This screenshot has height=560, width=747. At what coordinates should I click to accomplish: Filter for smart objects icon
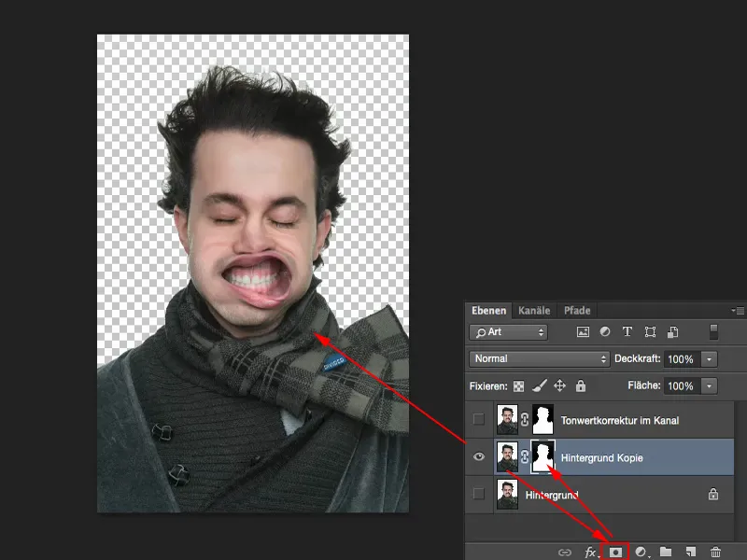672,332
